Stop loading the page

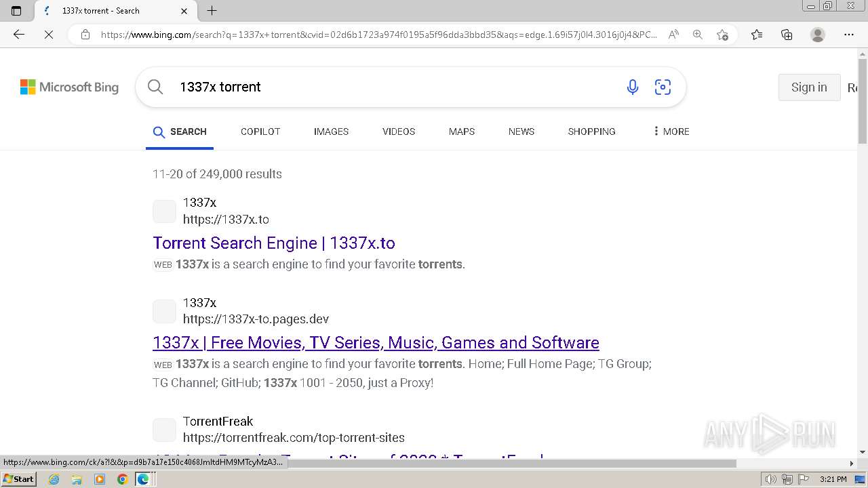(x=49, y=35)
